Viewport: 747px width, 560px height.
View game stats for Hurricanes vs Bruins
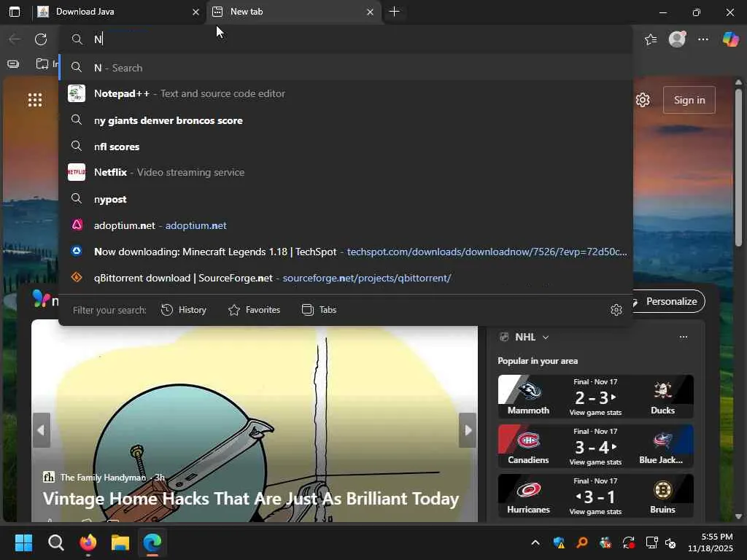pos(595,511)
